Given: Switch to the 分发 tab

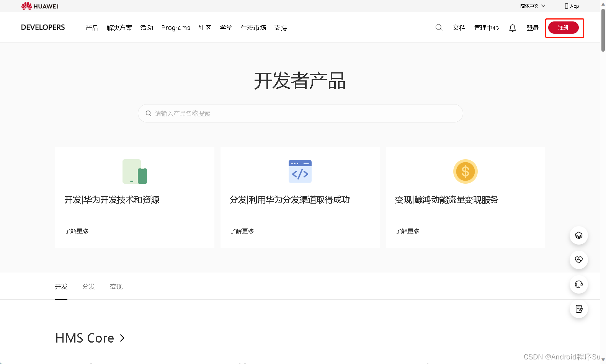Looking at the screenshot, I should point(89,286).
